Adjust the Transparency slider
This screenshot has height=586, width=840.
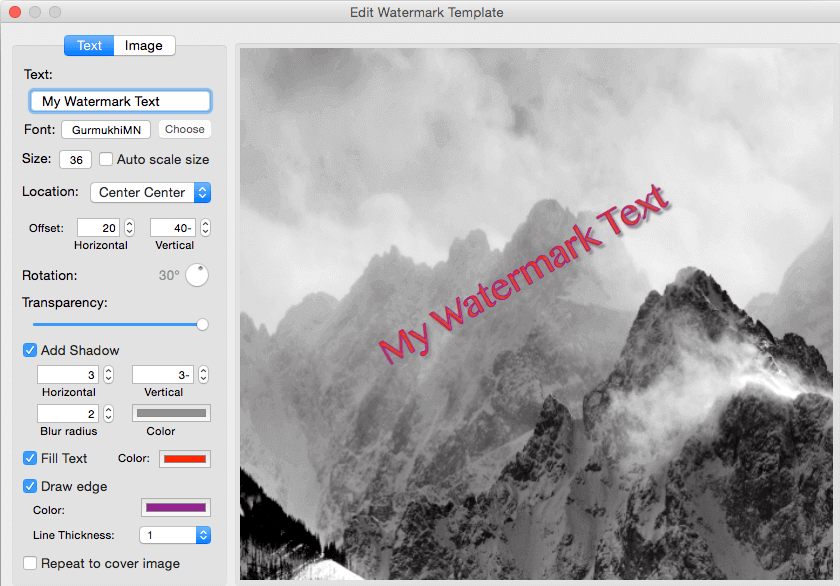(x=202, y=324)
